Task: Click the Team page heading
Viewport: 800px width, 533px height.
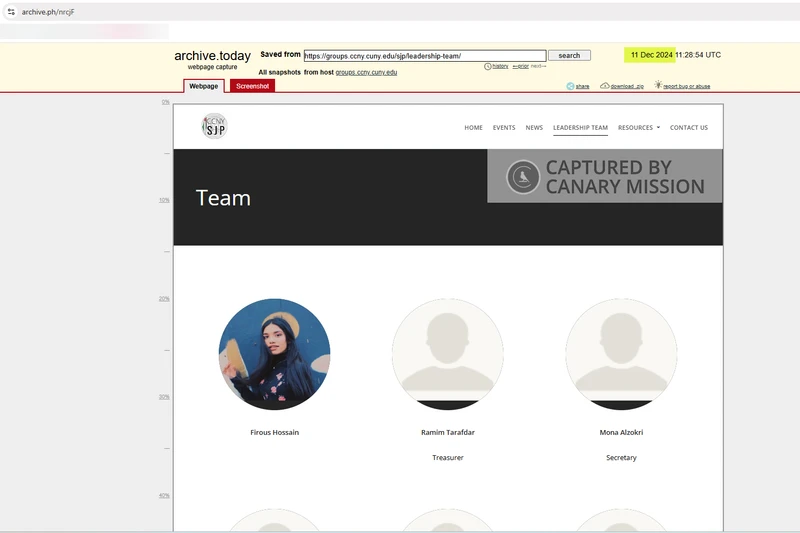Action: (x=223, y=198)
